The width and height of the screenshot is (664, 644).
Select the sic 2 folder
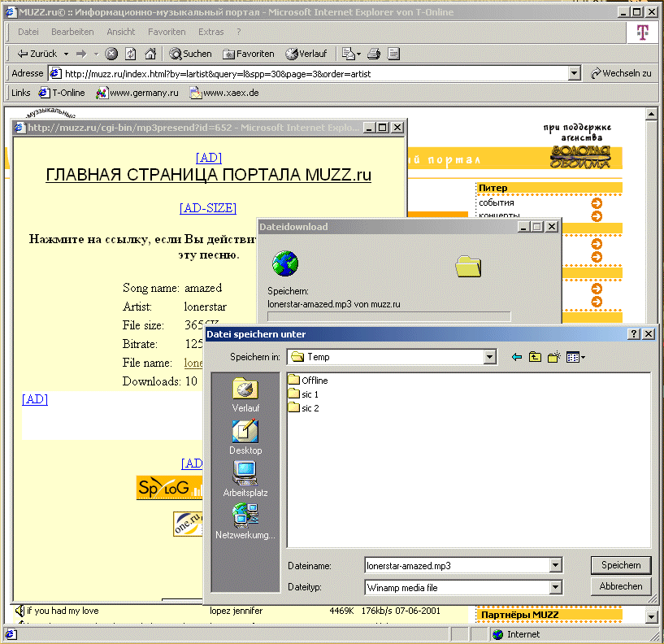point(303,408)
